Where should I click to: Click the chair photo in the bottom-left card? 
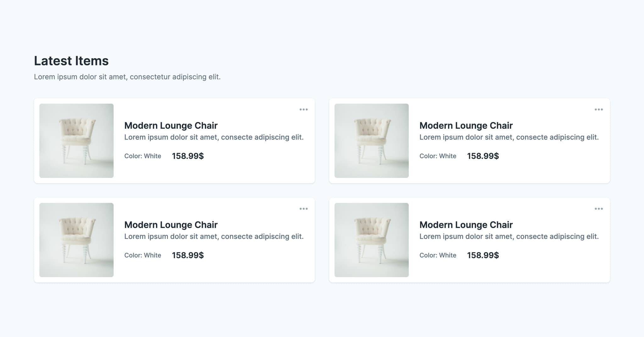point(76,240)
